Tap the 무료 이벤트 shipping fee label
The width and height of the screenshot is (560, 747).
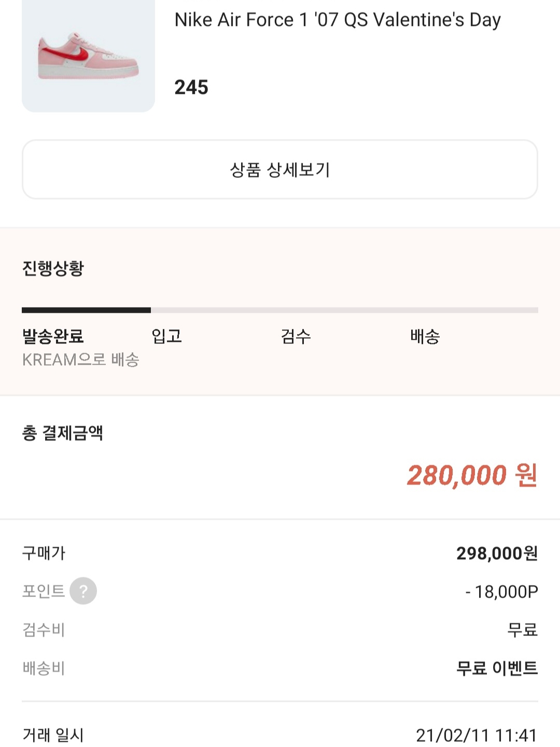pyautogui.click(x=497, y=668)
